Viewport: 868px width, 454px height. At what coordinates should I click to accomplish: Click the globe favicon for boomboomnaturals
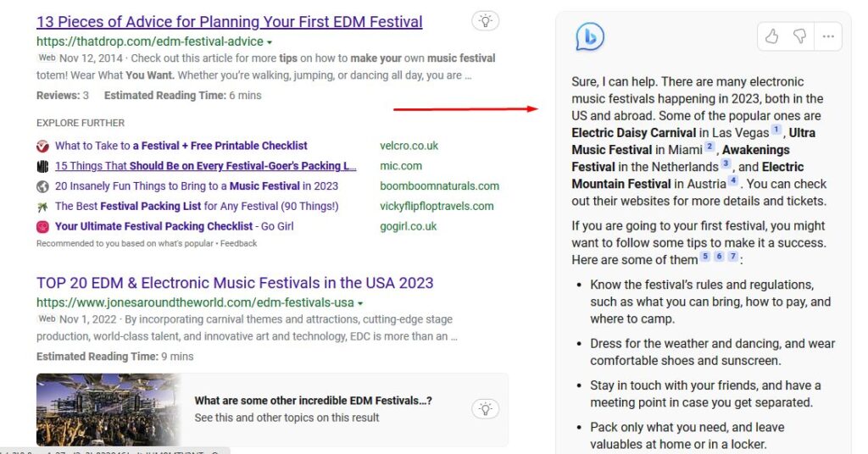42,186
